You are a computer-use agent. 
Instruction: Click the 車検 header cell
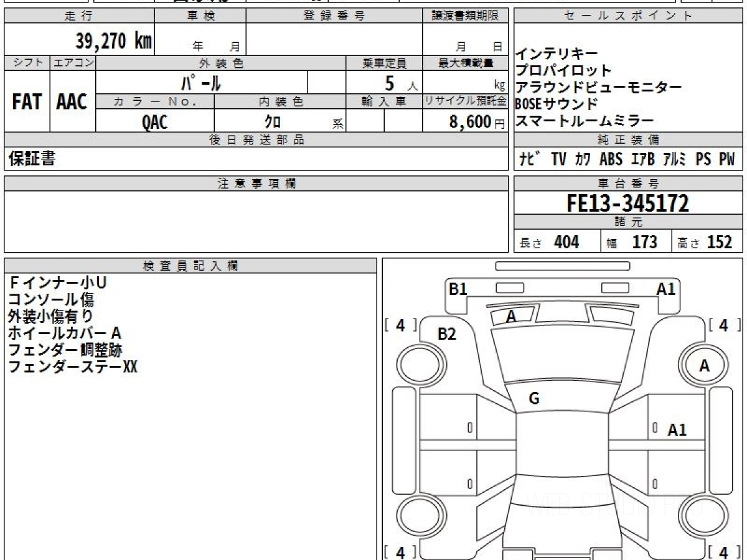pyautogui.click(x=200, y=16)
